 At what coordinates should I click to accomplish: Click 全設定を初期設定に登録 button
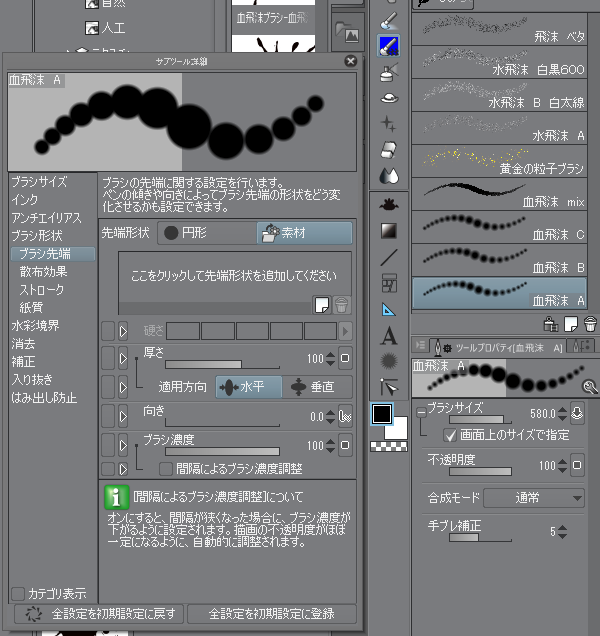click(271, 614)
